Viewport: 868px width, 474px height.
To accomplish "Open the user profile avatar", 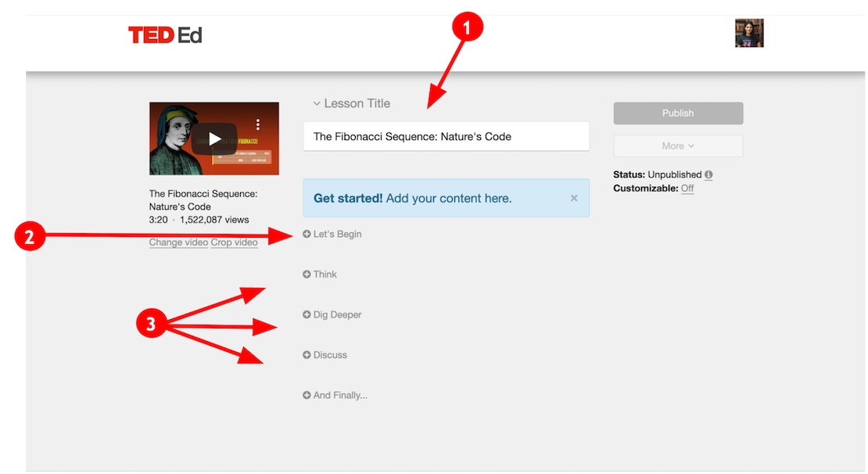I will [x=749, y=33].
